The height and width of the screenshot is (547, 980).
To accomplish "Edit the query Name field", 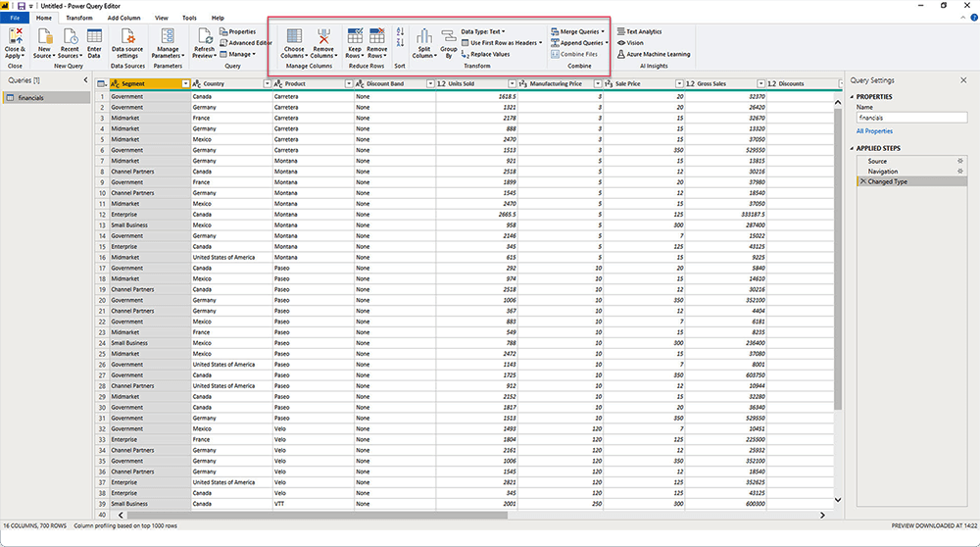I will click(x=911, y=118).
